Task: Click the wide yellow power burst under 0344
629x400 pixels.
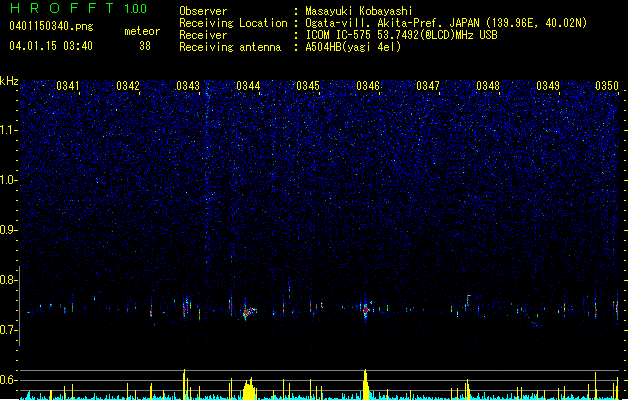Action: [249, 390]
